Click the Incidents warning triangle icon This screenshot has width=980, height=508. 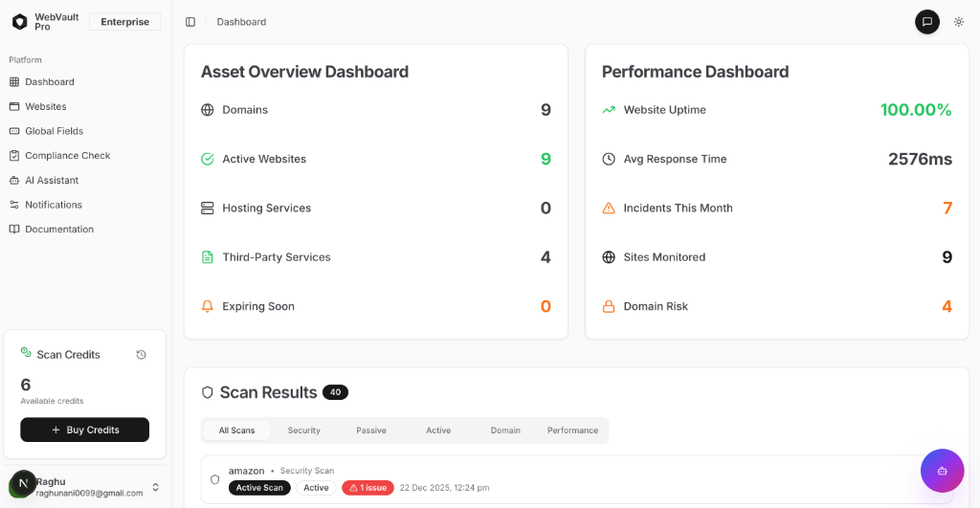[x=609, y=209]
